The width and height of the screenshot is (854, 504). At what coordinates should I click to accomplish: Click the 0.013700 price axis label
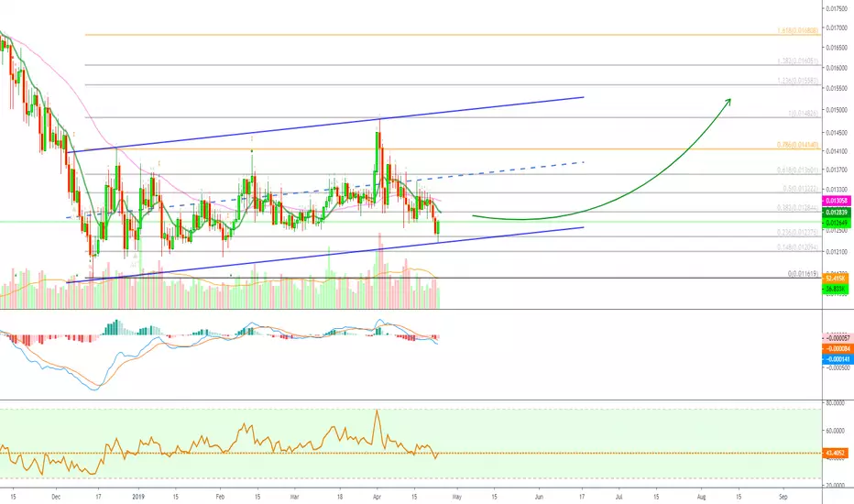pos(838,170)
